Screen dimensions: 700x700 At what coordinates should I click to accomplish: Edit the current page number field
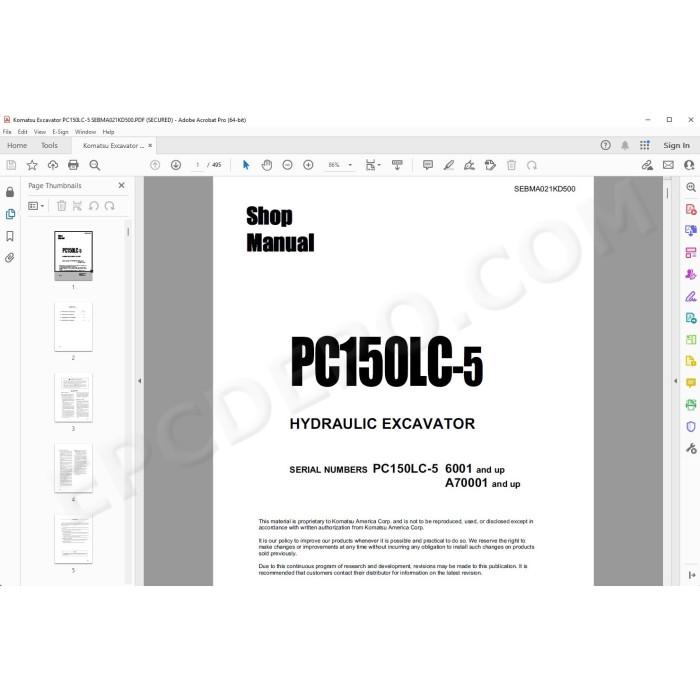tap(197, 165)
